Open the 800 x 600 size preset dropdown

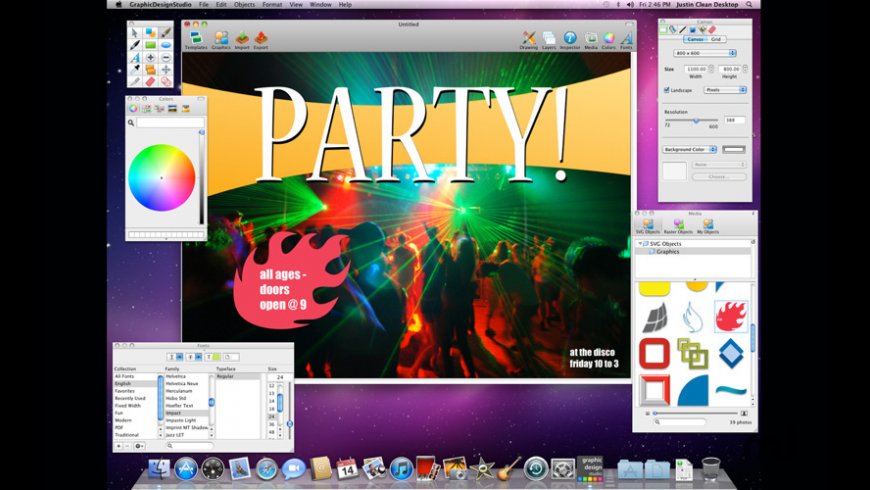pyautogui.click(x=705, y=53)
